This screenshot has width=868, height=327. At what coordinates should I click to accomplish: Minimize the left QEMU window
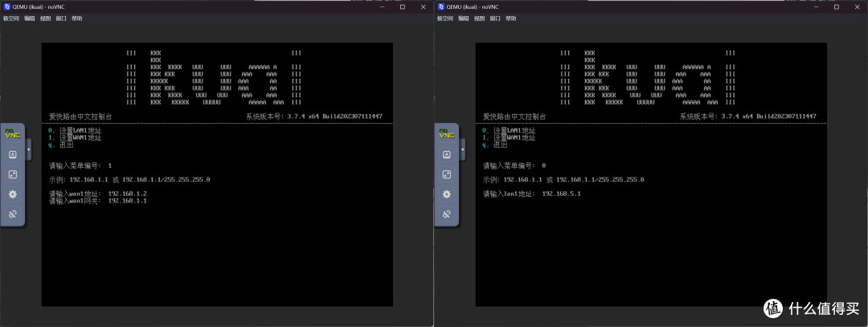pyautogui.click(x=383, y=6)
